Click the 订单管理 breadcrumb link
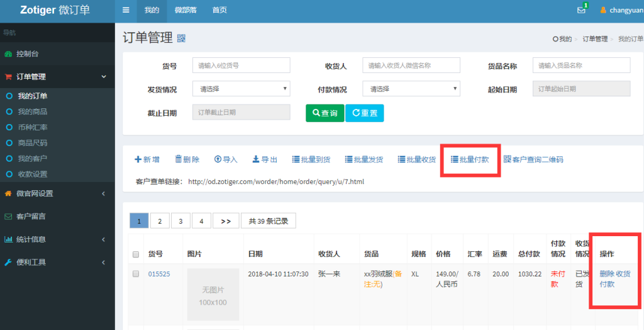Image resolution: width=644 pixels, height=330 pixels. [x=595, y=38]
